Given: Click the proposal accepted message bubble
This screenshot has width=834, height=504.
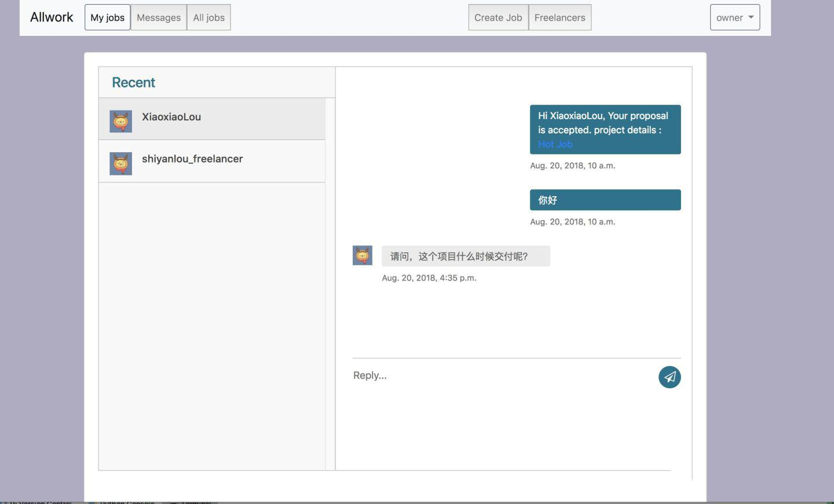Looking at the screenshot, I should 605,130.
